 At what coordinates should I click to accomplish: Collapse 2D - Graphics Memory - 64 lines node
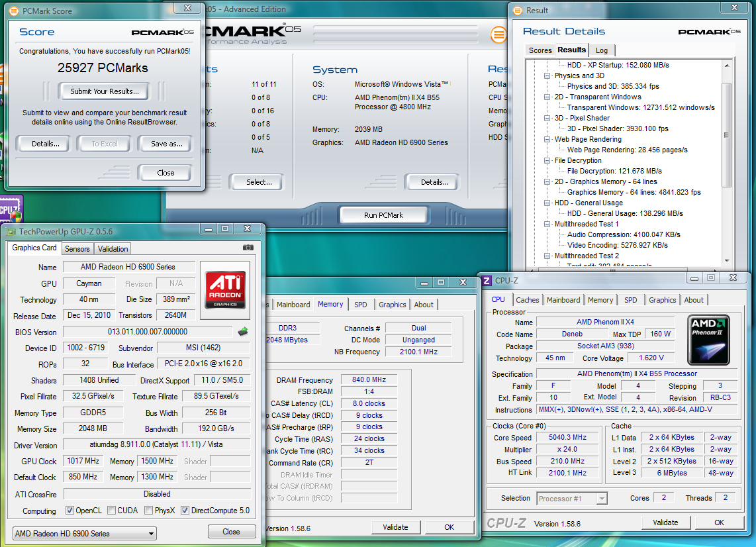pos(547,182)
